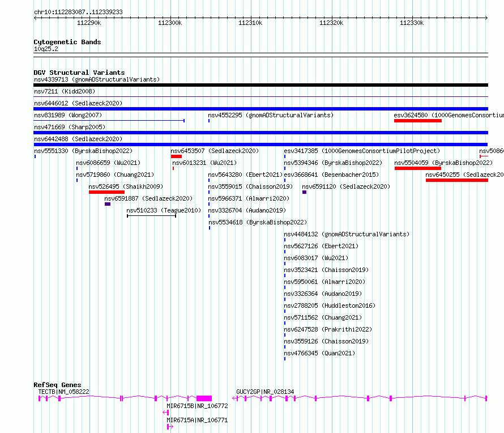Select the nsv510233 (Teague2010) span line
This screenshot has height=433, width=504.
tap(151, 216)
